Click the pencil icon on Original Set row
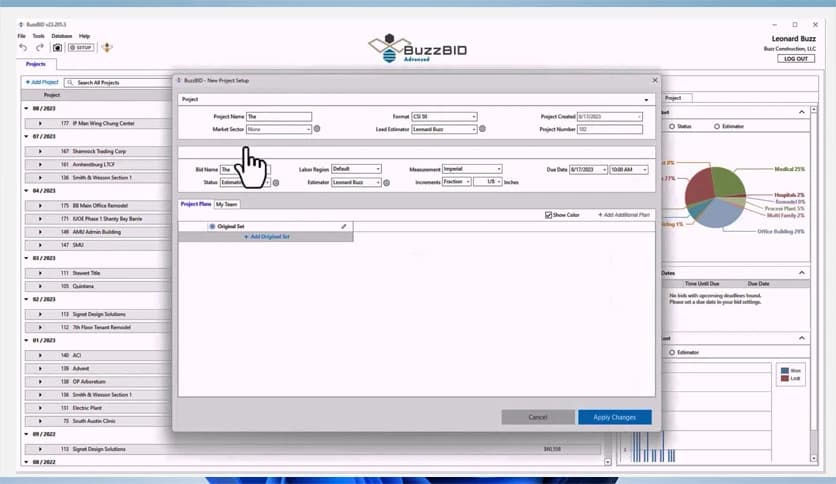Viewport: 836px width, 484px height. point(344,227)
